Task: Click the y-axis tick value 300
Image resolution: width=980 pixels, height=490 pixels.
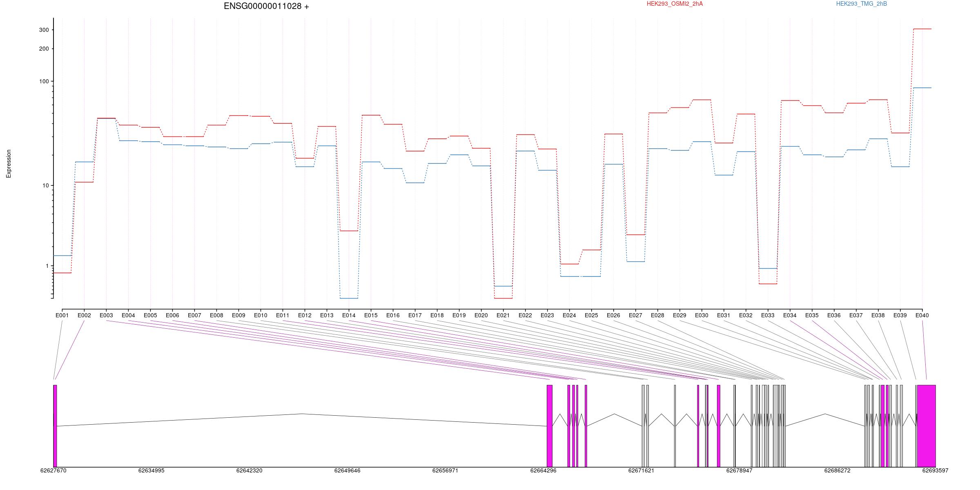Action: 44,30
